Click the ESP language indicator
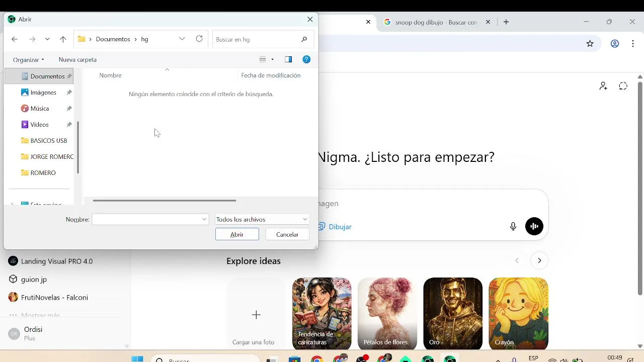The width and height of the screenshot is (644, 362). coord(533,358)
